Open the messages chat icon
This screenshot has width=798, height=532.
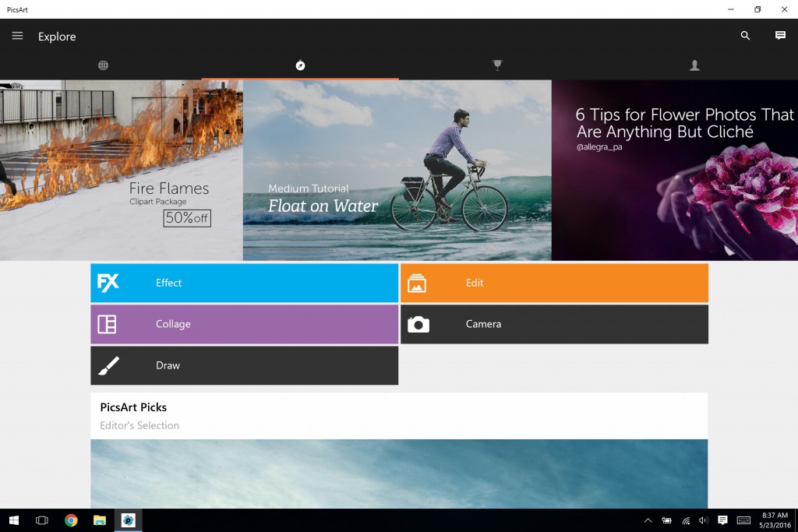780,35
